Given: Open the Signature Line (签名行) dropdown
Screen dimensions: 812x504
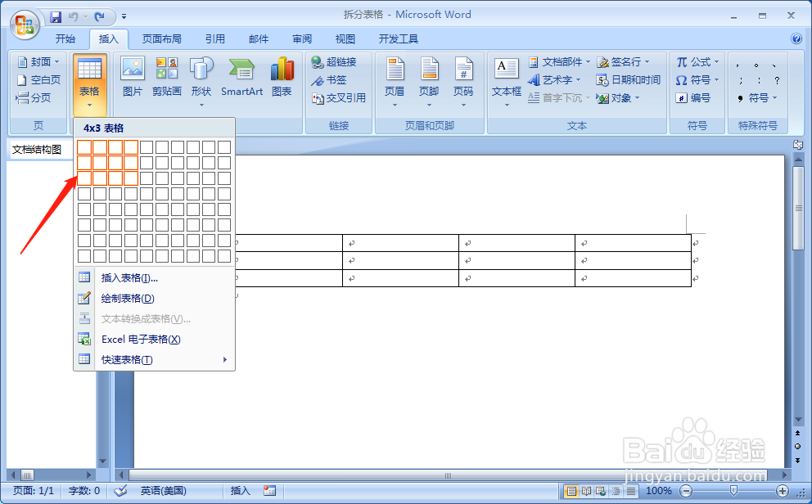Looking at the screenshot, I should [x=623, y=62].
